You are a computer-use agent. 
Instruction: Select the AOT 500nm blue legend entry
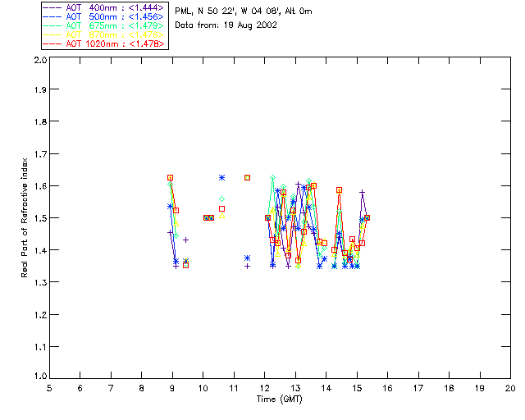click(106, 16)
